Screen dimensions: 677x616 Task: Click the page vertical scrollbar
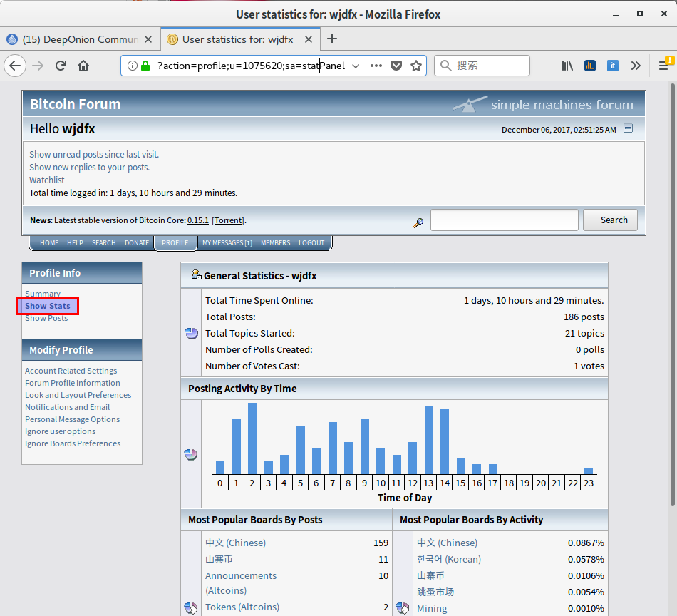(x=672, y=294)
